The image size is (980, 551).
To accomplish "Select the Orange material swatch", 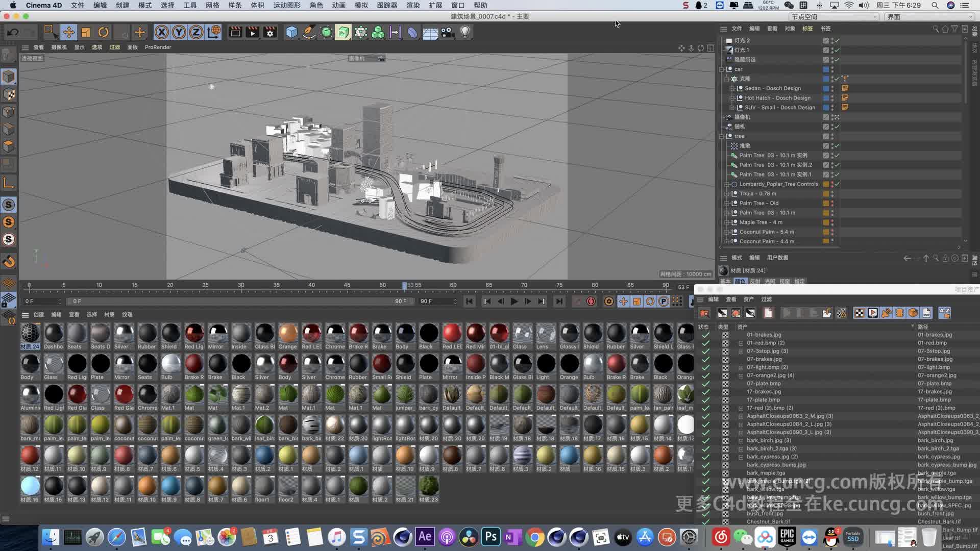I will point(288,334).
